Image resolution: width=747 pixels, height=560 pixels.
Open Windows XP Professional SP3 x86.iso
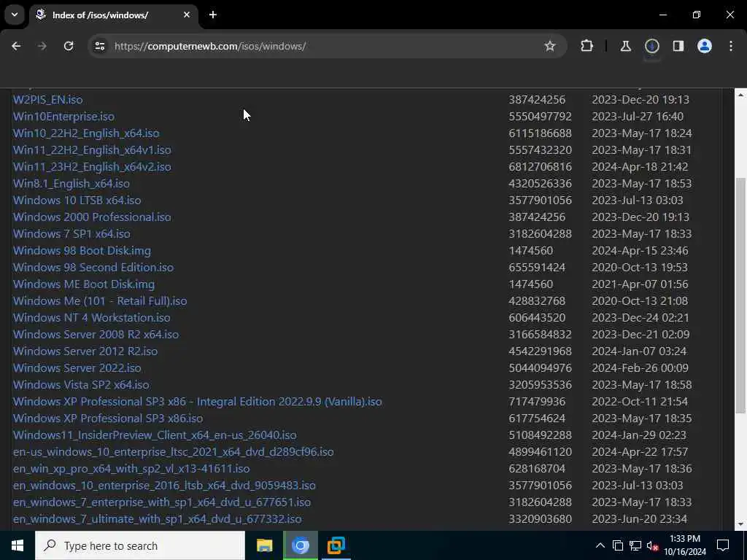108,418
